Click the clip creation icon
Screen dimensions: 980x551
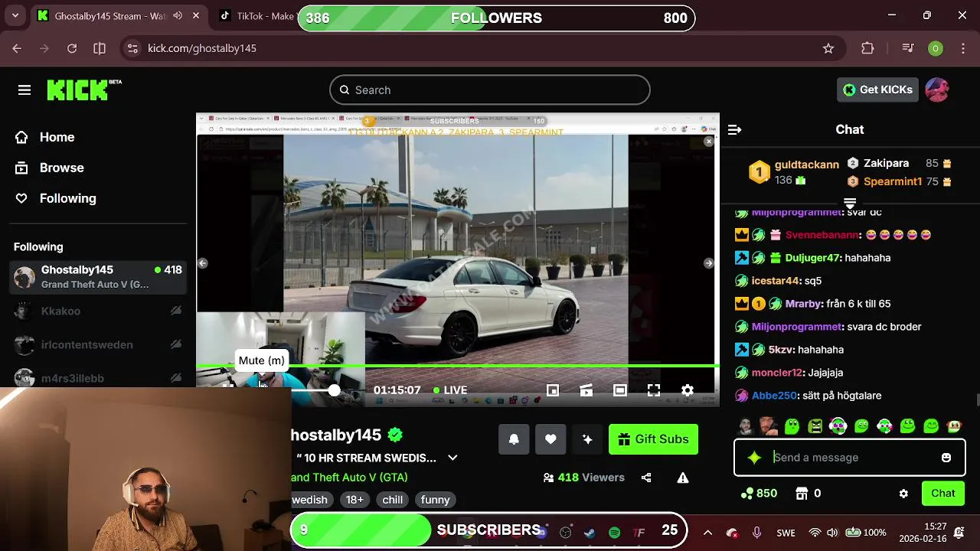(x=586, y=390)
